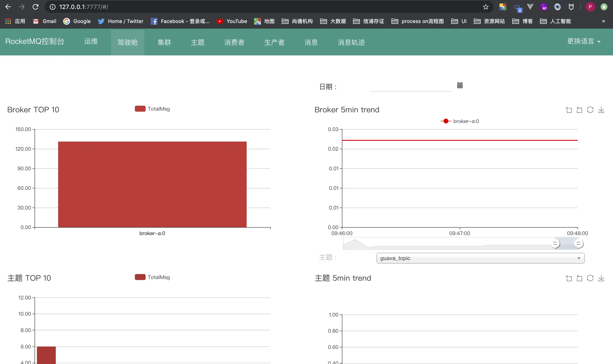Image resolution: width=613 pixels, height=364 pixels.
Task: Click the right handle of time zoom slider
Action: pos(578,244)
